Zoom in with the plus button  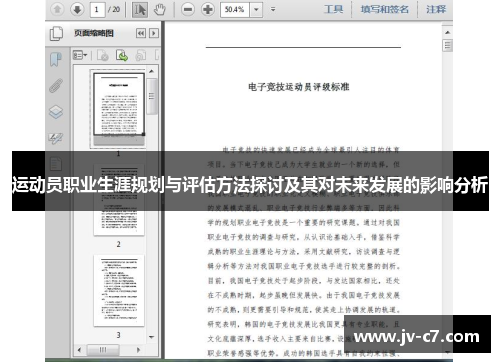[x=208, y=9]
